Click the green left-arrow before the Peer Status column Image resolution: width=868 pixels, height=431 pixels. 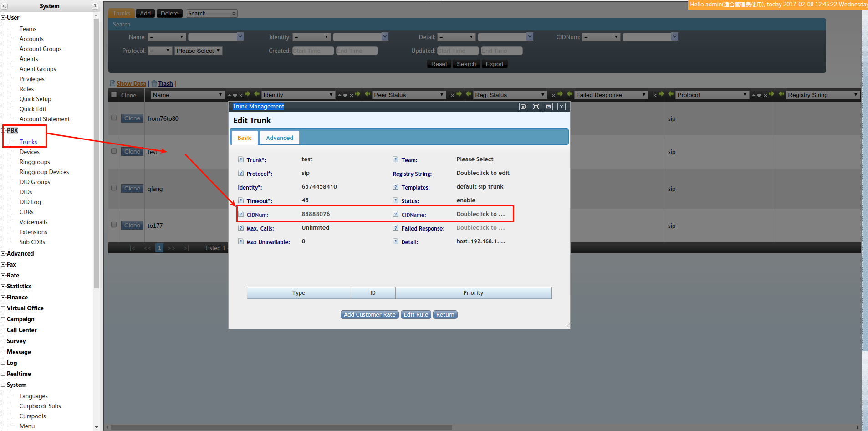[x=368, y=94]
